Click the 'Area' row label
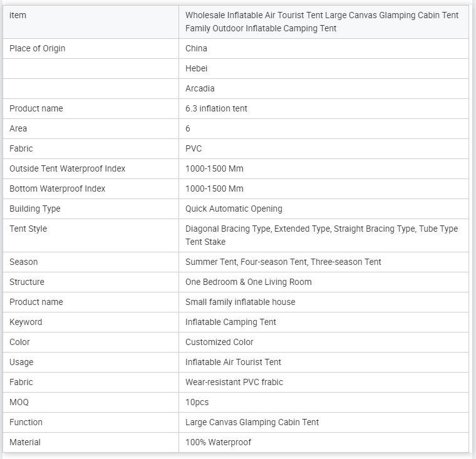 coord(18,128)
